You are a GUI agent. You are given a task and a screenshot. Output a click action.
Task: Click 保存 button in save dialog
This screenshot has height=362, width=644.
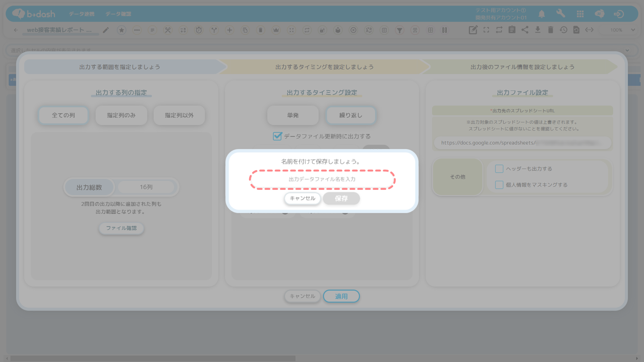coord(341,198)
